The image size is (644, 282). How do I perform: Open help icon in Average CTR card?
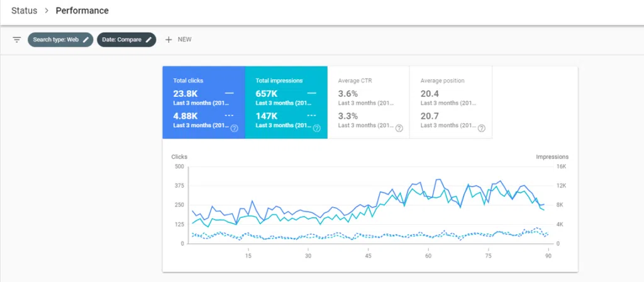click(399, 128)
